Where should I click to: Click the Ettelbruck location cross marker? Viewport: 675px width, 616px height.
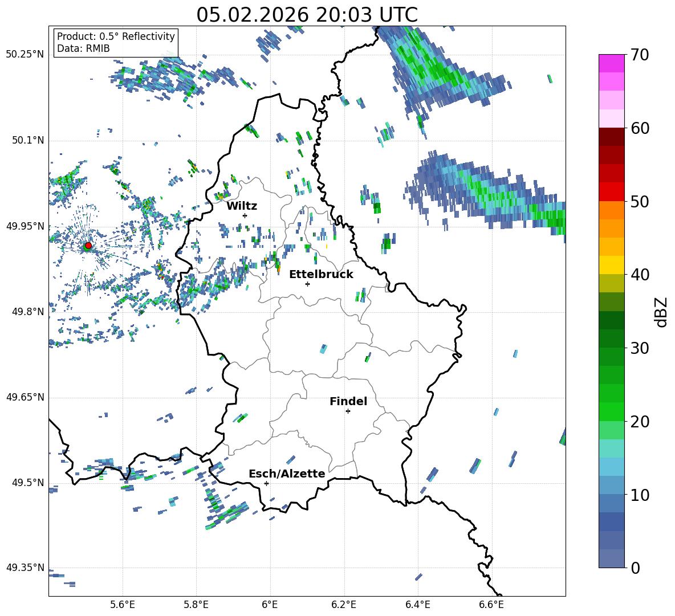coord(307,284)
